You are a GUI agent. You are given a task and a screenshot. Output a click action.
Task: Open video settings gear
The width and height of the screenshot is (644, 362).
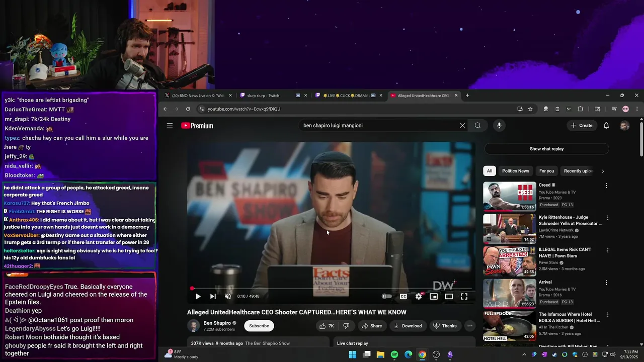tap(419, 297)
